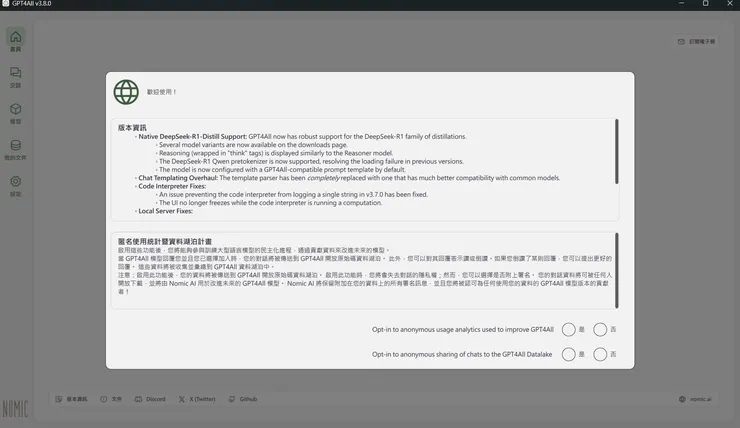Select Yes for anonymous usage analytics

pos(569,329)
